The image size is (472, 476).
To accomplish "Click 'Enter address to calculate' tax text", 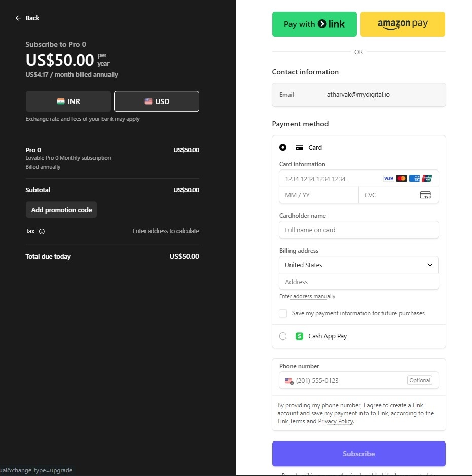I will pos(166,231).
